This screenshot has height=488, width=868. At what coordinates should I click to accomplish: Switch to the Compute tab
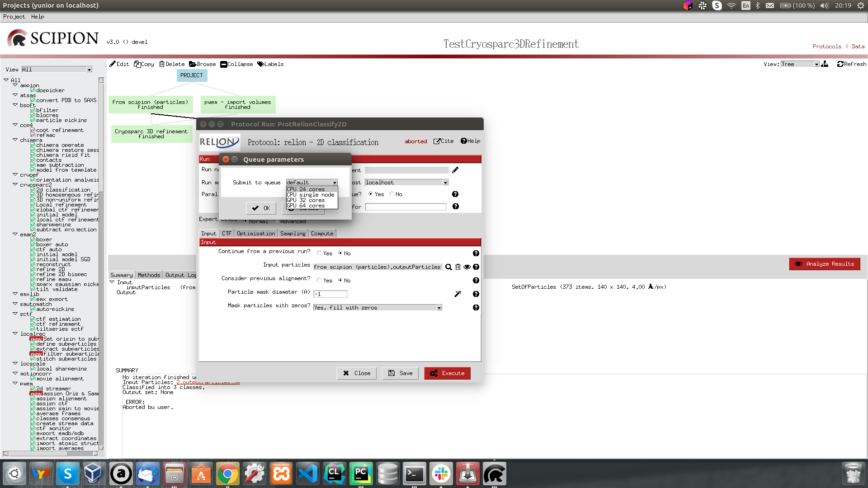click(322, 233)
